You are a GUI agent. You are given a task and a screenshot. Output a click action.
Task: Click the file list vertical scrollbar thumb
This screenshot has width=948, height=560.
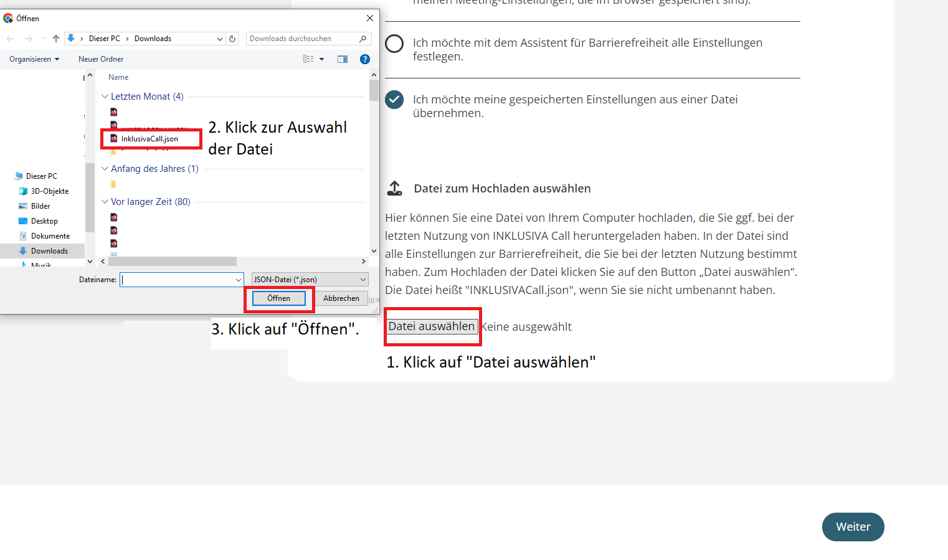pos(374,90)
